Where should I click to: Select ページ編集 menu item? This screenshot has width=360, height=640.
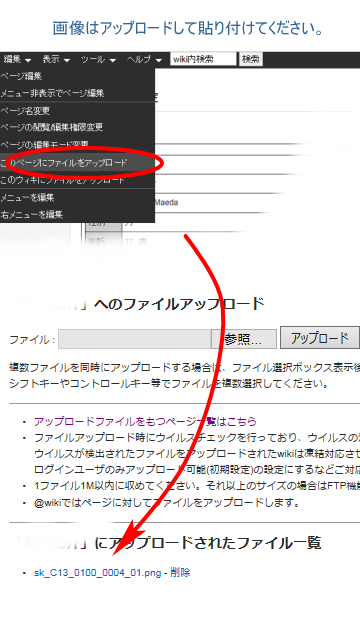(77, 76)
